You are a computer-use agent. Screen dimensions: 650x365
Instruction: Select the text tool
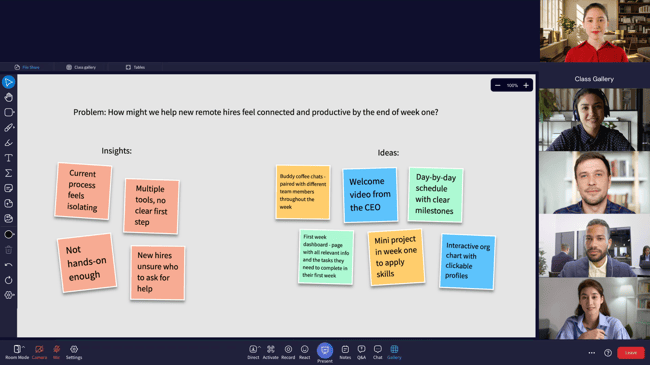coord(8,158)
